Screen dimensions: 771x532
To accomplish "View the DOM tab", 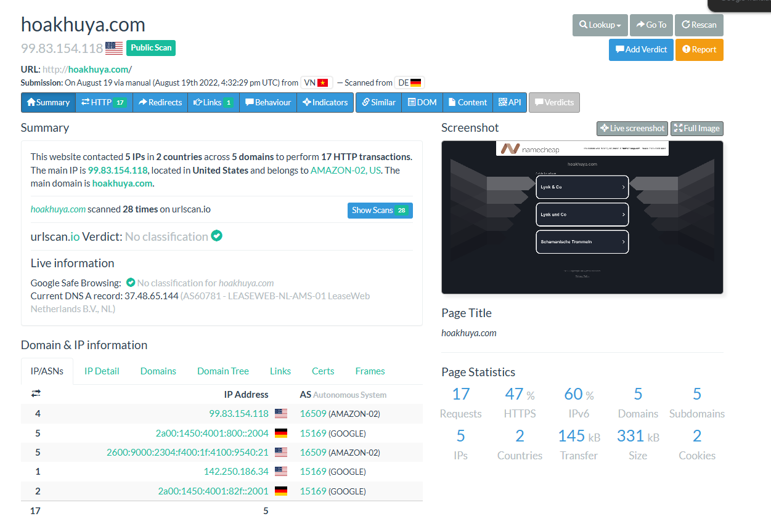I will pyautogui.click(x=422, y=103).
